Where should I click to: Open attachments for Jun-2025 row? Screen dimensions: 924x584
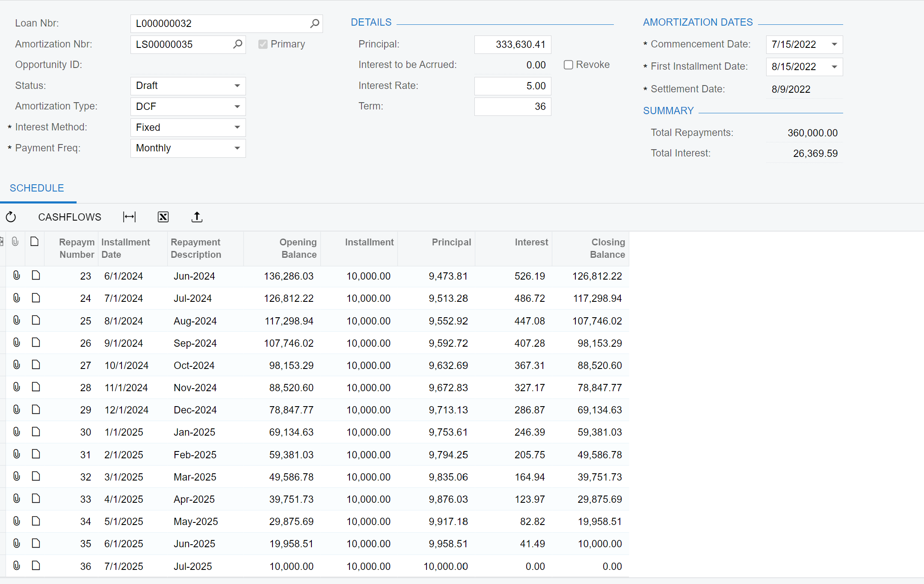point(17,543)
